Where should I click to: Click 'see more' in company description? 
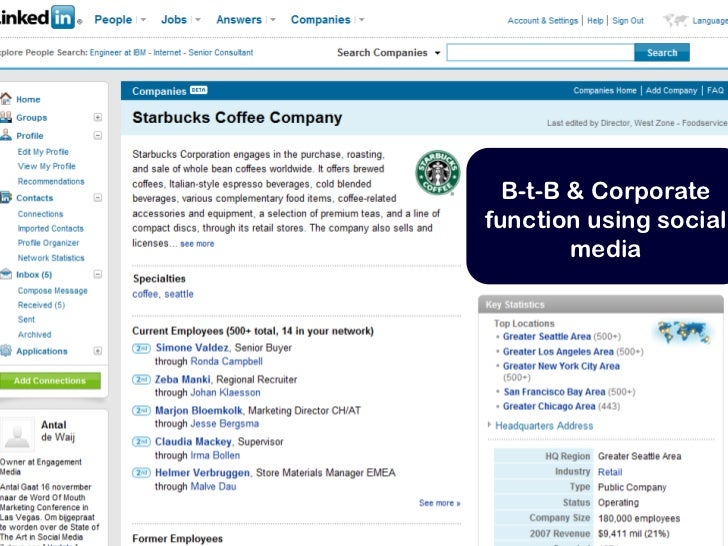click(197, 244)
